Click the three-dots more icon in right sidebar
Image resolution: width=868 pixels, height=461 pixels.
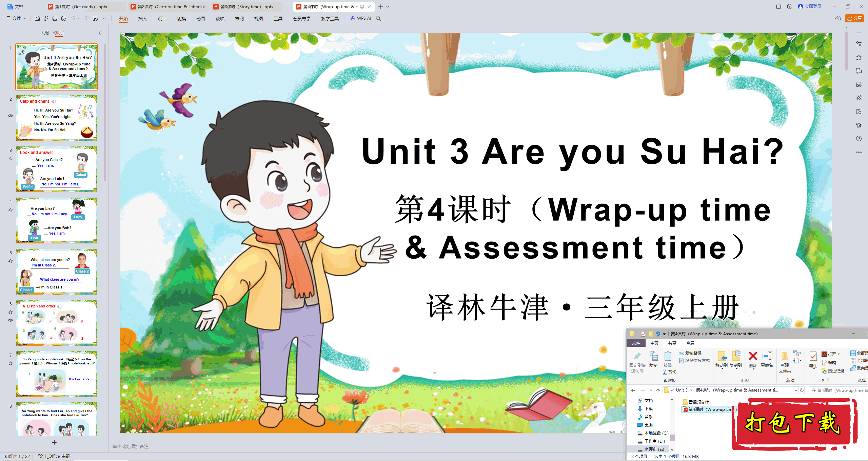pyautogui.click(x=859, y=152)
